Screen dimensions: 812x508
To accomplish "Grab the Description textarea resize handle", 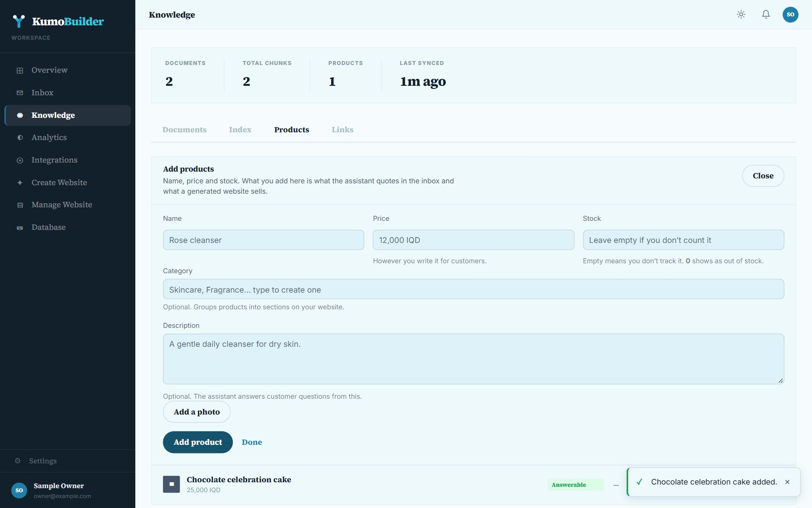I will coord(780,381).
